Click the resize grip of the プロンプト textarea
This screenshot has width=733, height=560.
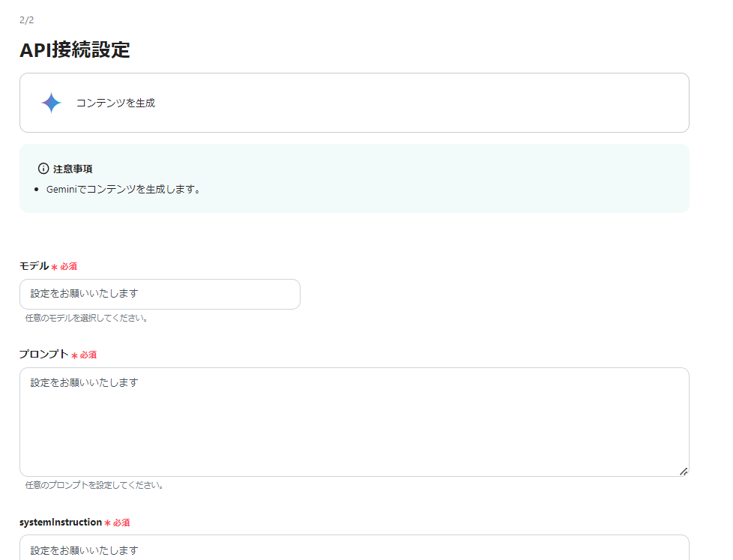click(x=683, y=472)
